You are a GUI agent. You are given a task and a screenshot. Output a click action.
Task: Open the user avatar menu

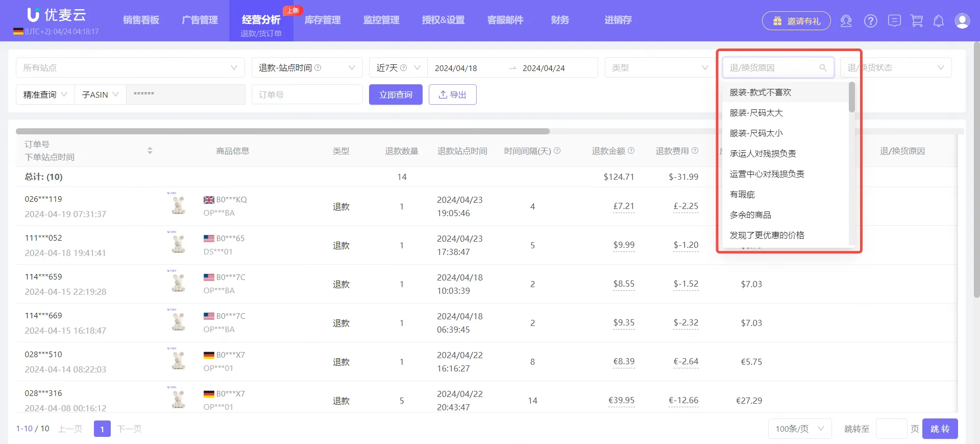(x=962, y=21)
